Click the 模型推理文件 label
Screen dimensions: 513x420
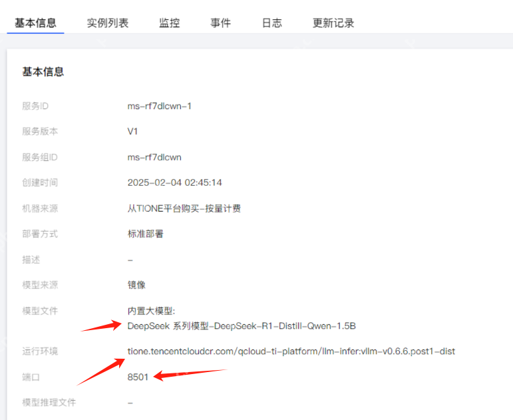(x=49, y=402)
